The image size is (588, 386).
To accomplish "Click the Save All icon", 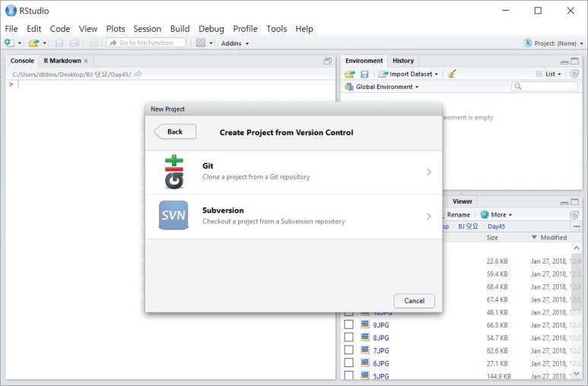I will tap(75, 43).
